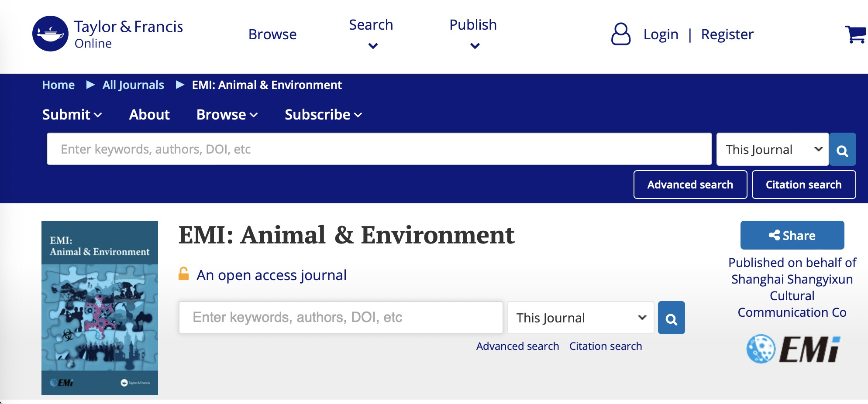Screen dimensions: 868x404
Task: Click the journal cover thumbnail
Action: (100, 308)
